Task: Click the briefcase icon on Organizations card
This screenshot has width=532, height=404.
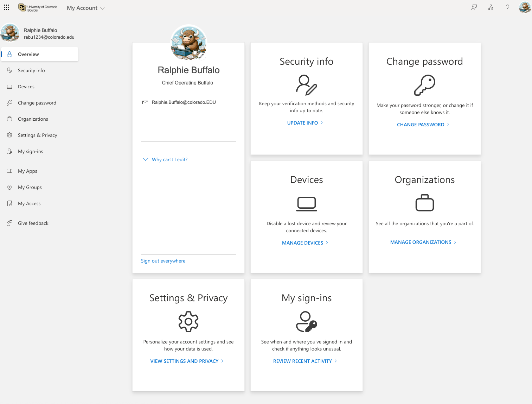Action: pyautogui.click(x=424, y=203)
